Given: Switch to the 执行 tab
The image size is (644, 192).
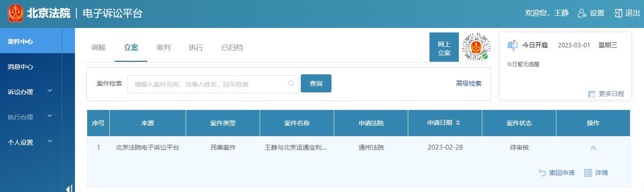Looking at the screenshot, I should click(196, 47).
